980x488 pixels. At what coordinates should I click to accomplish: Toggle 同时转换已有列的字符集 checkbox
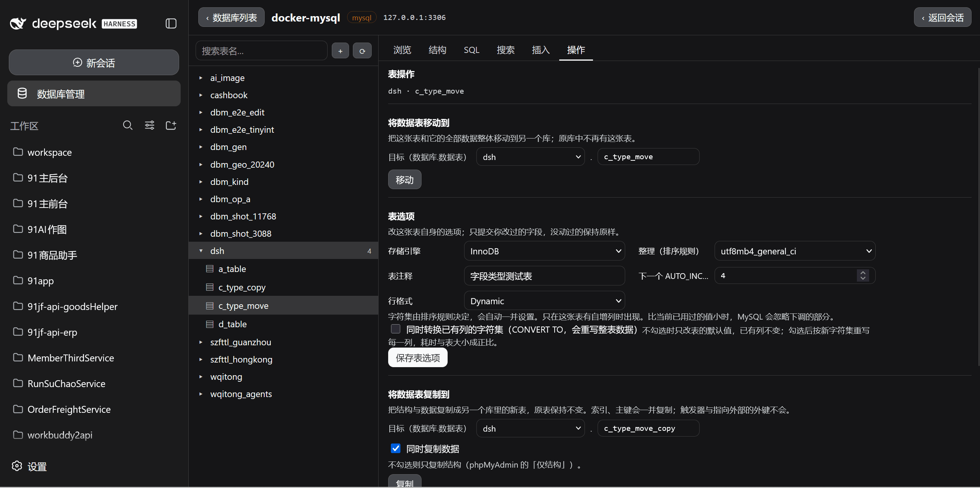(395, 329)
